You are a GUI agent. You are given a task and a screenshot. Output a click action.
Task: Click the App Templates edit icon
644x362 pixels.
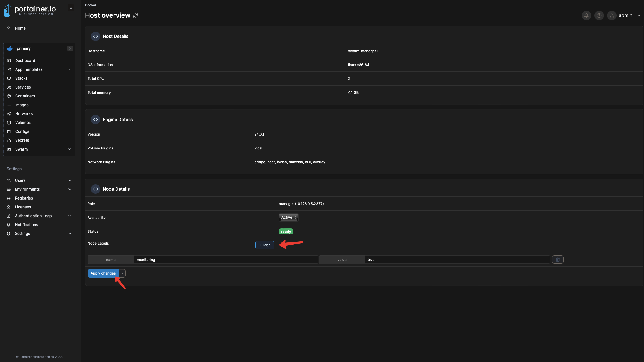click(x=9, y=69)
